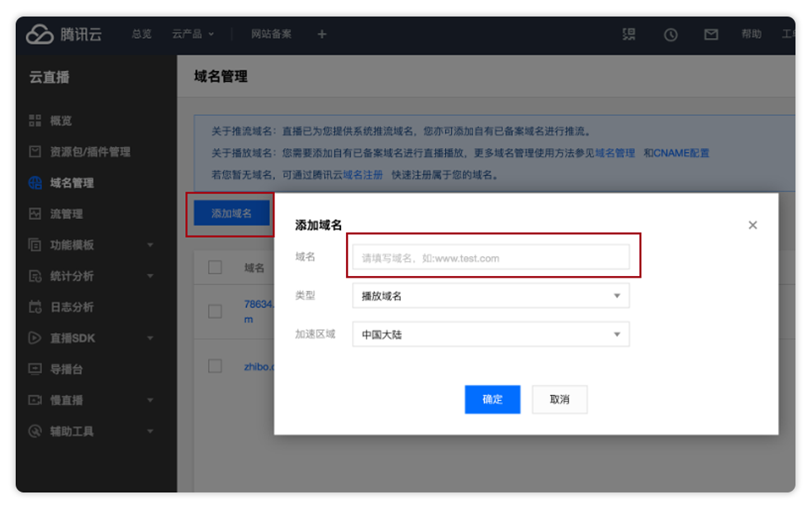The width and height of the screenshot is (812, 509).
Task: Click the 域名 input field
Action: click(x=491, y=258)
